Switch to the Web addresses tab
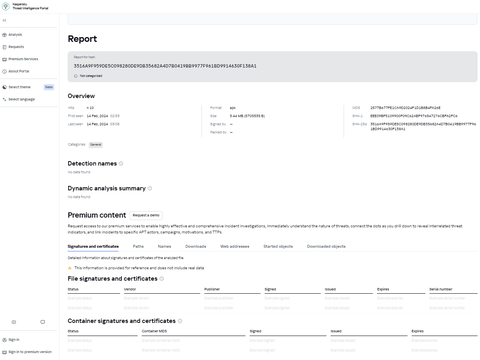Image resolution: width=480 pixels, height=360 pixels. (235, 246)
